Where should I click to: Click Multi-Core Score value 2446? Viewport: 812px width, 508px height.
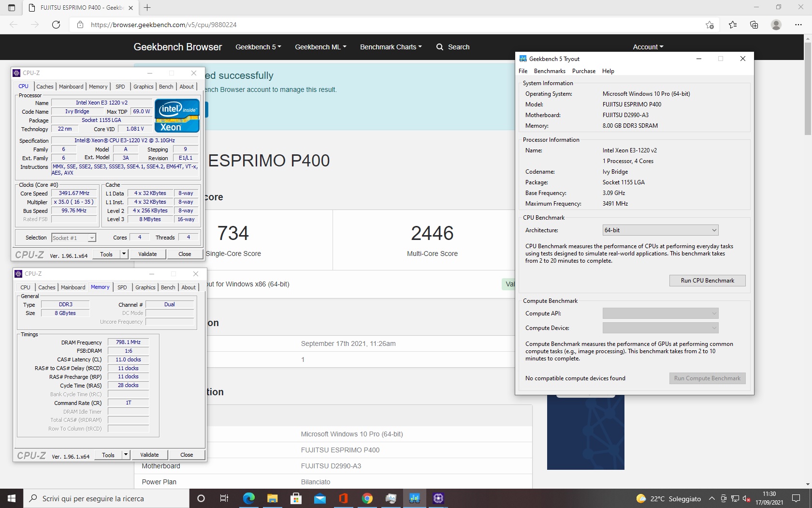coord(432,233)
